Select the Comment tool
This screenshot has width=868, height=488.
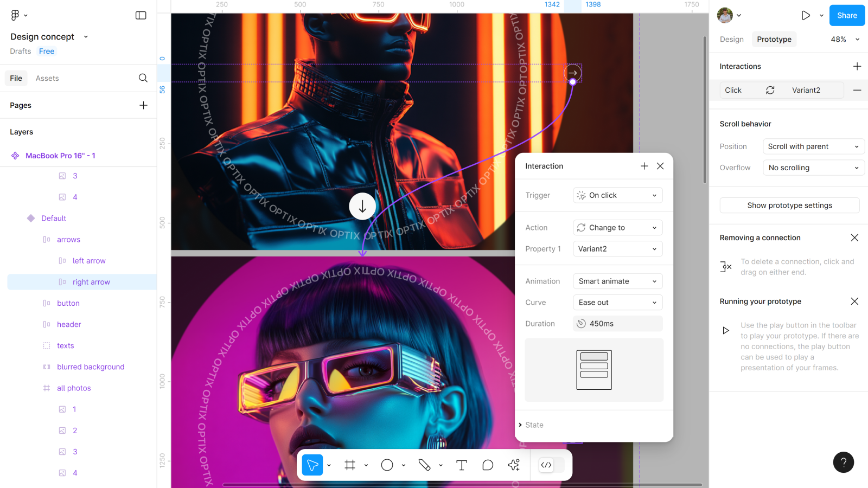click(488, 465)
